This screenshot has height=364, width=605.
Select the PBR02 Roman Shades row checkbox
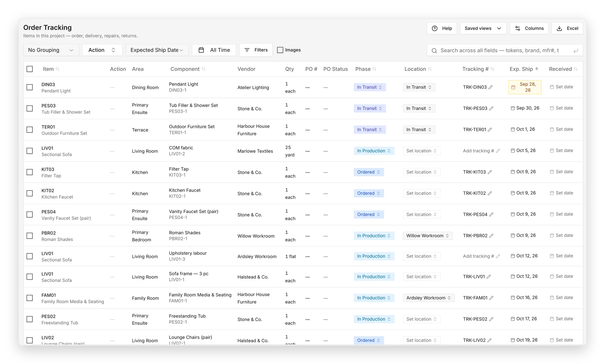(x=30, y=236)
